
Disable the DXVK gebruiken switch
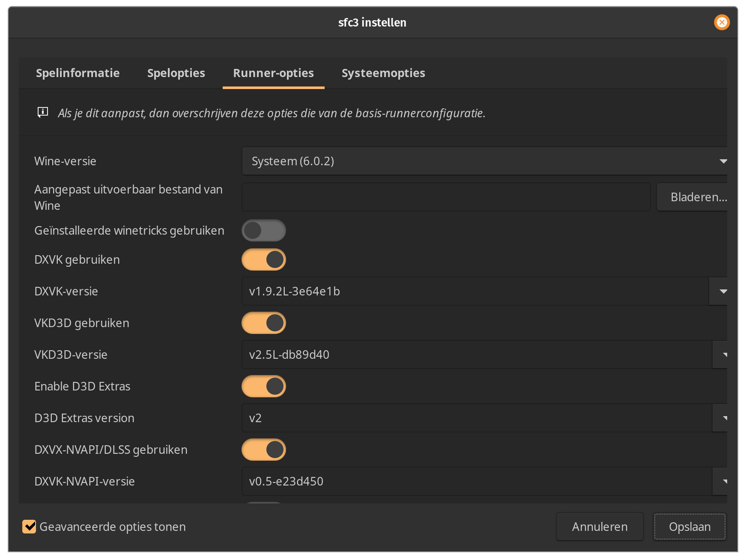(x=264, y=259)
